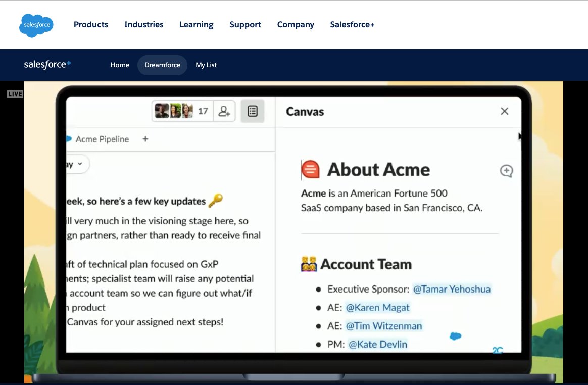Image resolution: width=588 pixels, height=385 pixels.
Task: Expand the date dropdown chevron
Action: (80, 164)
